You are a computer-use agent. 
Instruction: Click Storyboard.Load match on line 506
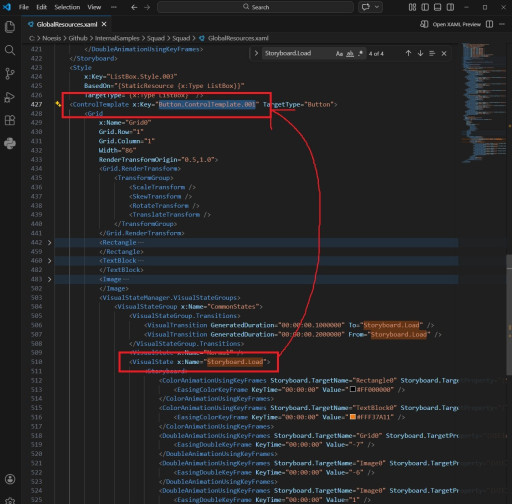[391, 325]
